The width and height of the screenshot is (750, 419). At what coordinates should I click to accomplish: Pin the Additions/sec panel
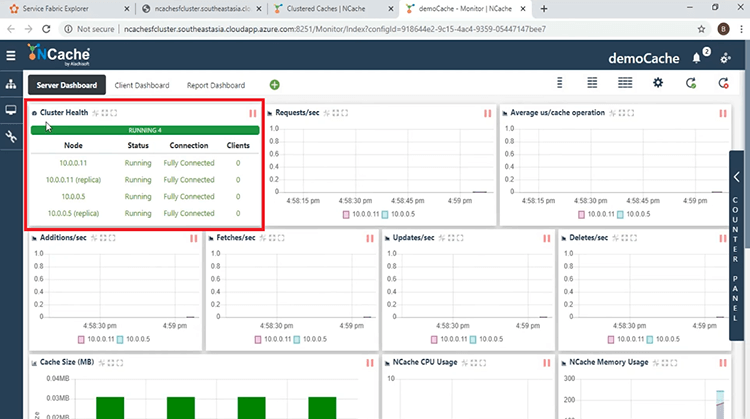coord(94,238)
